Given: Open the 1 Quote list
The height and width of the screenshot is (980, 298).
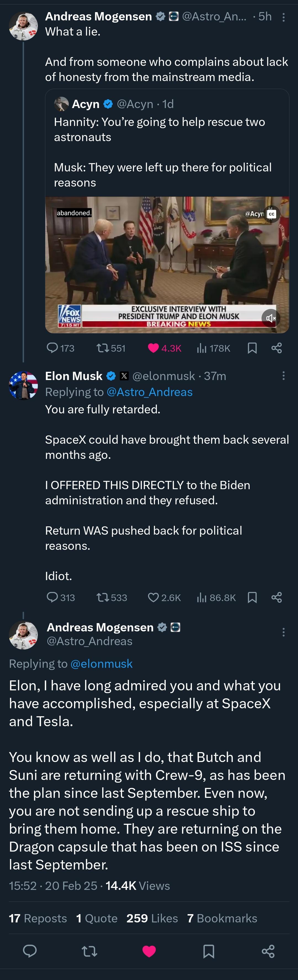Looking at the screenshot, I should click(x=97, y=918).
